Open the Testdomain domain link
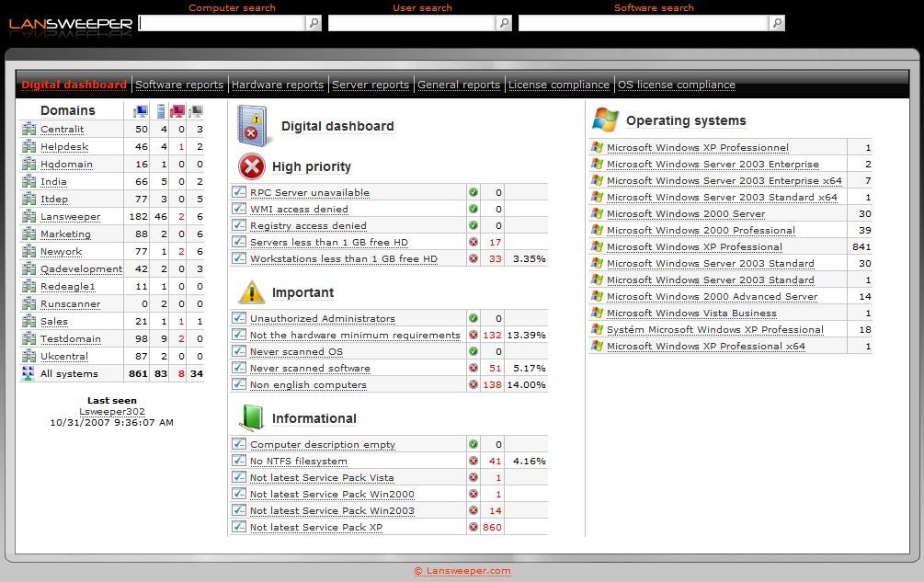This screenshot has width=924, height=582. coord(71,338)
